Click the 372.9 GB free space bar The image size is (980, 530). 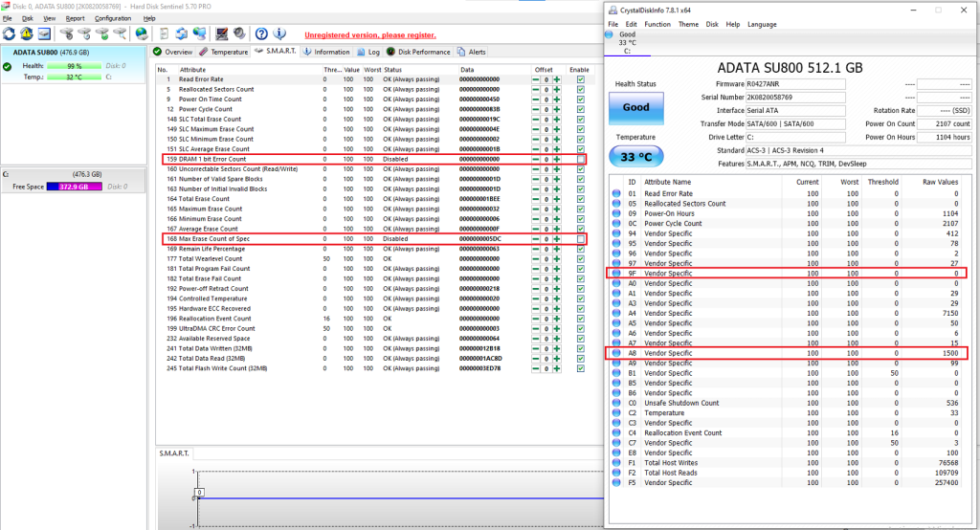[74, 187]
